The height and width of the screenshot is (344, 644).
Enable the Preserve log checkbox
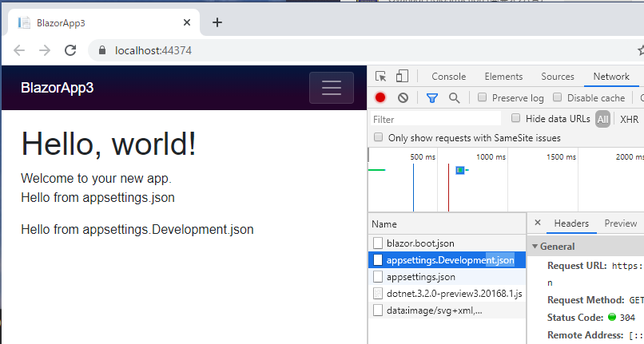(x=482, y=97)
